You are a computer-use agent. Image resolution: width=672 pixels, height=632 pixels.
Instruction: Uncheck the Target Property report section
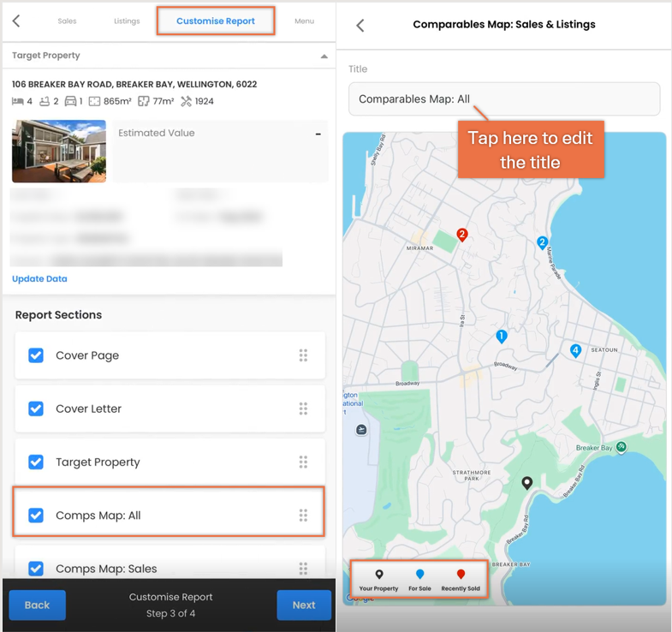point(36,462)
